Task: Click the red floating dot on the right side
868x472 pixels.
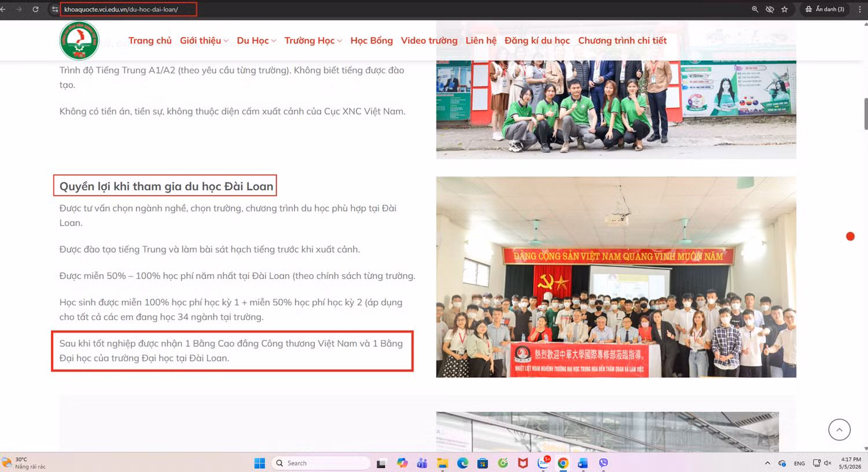Action: tap(850, 236)
